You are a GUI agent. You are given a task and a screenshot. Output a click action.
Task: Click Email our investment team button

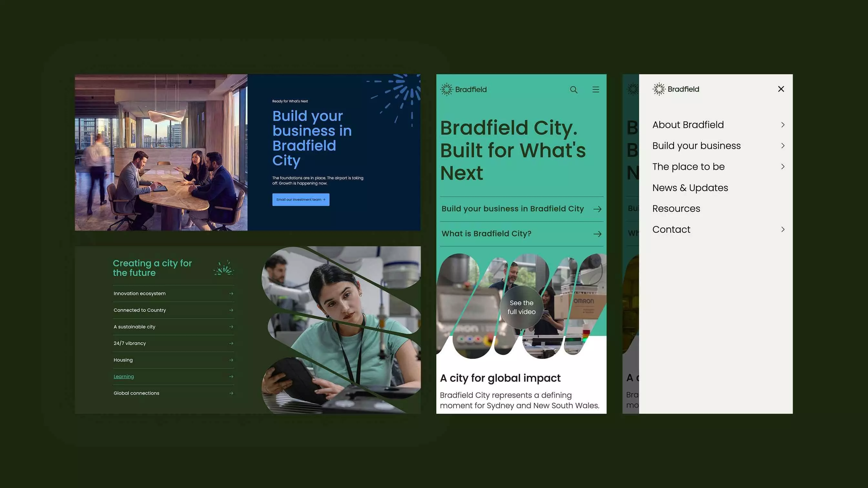pos(301,199)
